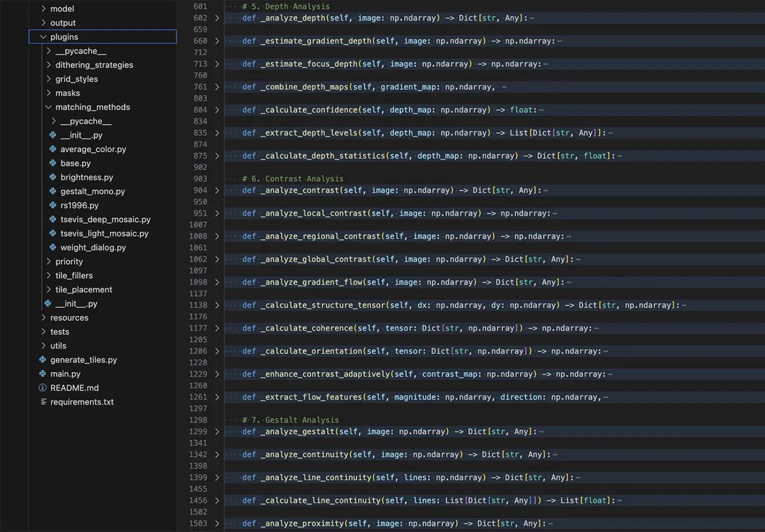Viewport: 765px width, 532px height.
Task: Click Python icon beside weight_dialog.py
Action: [53, 247]
